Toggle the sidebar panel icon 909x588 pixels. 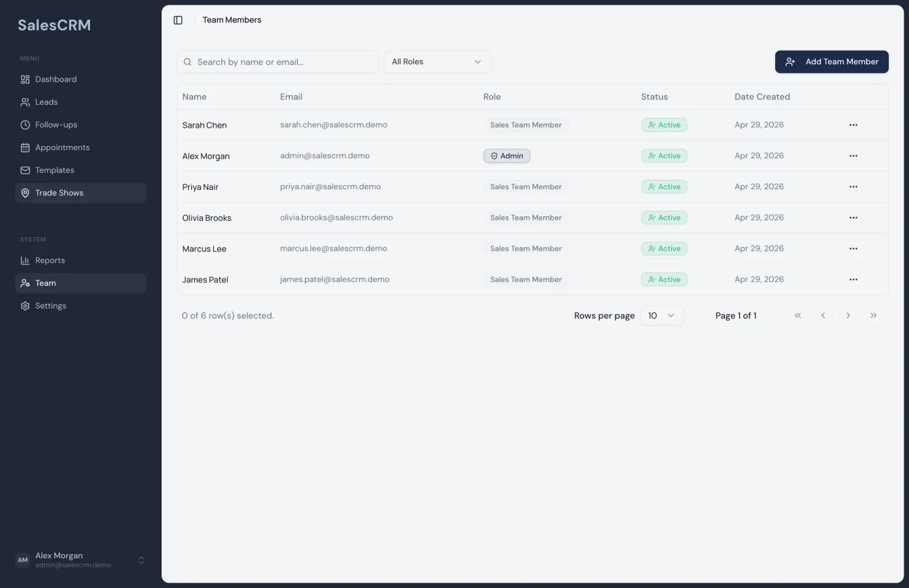178,20
